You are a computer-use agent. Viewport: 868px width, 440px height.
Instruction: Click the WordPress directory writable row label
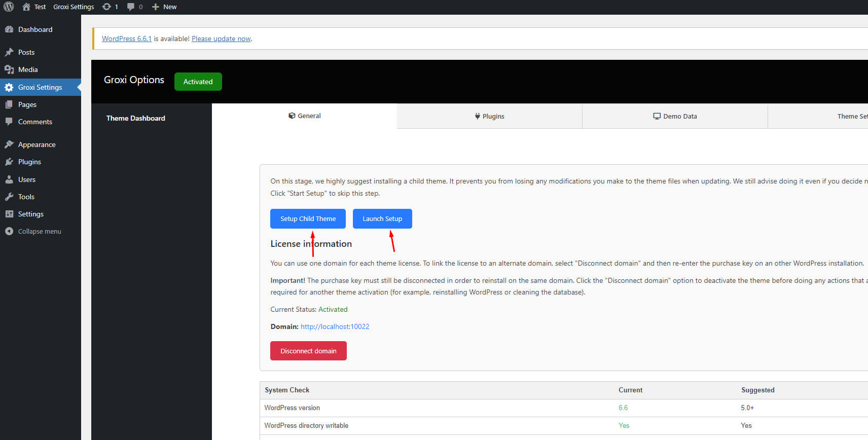[x=306, y=425]
